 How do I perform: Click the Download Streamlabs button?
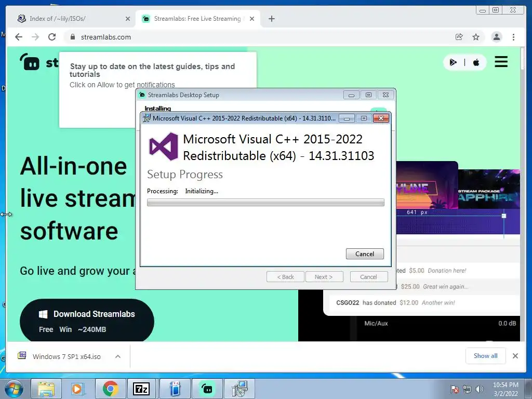[x=87, y=321]
